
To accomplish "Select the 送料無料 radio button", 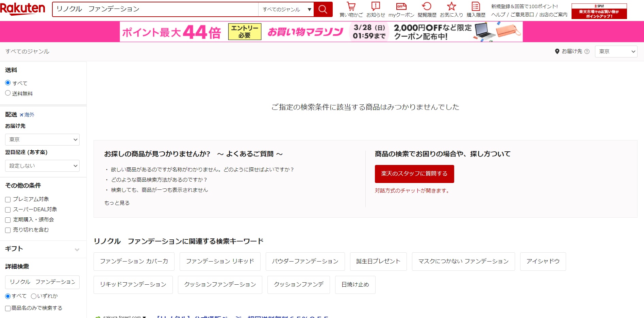I will (x=8, y=93).
